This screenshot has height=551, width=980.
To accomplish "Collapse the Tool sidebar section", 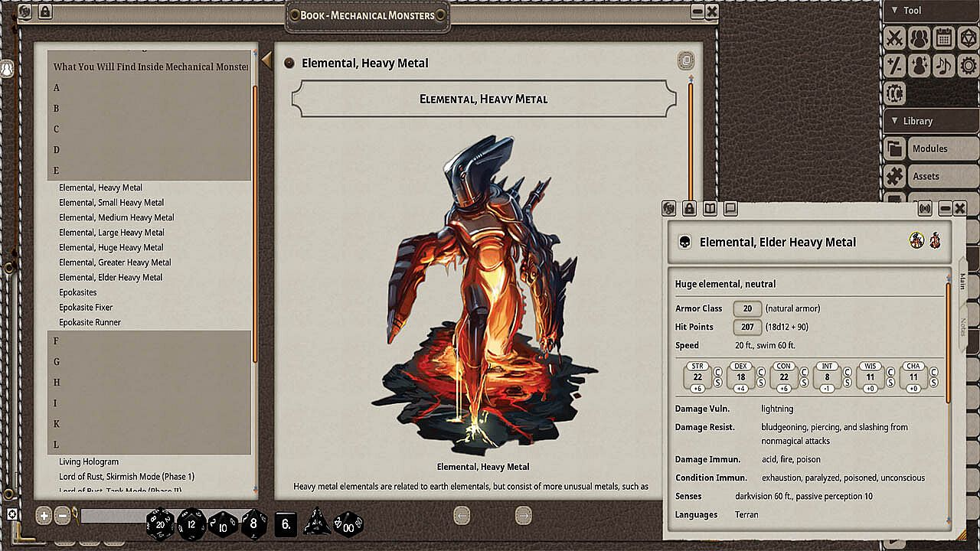I will coord(893,11).
